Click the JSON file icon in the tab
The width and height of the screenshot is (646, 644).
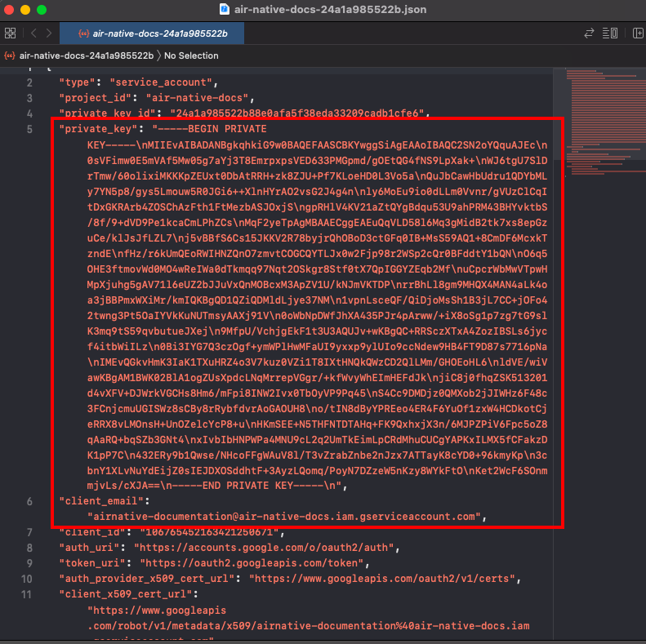pyautogui.click(x=83, y=33)
